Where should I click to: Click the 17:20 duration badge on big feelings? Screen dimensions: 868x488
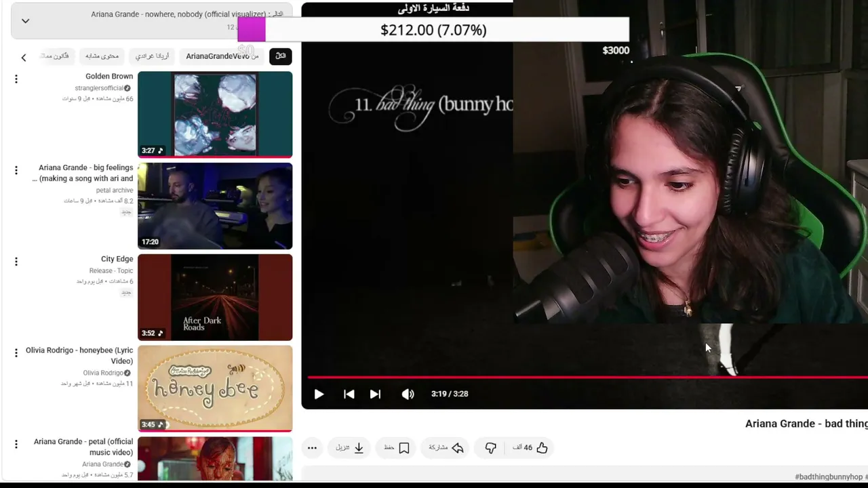coord(150,242)
